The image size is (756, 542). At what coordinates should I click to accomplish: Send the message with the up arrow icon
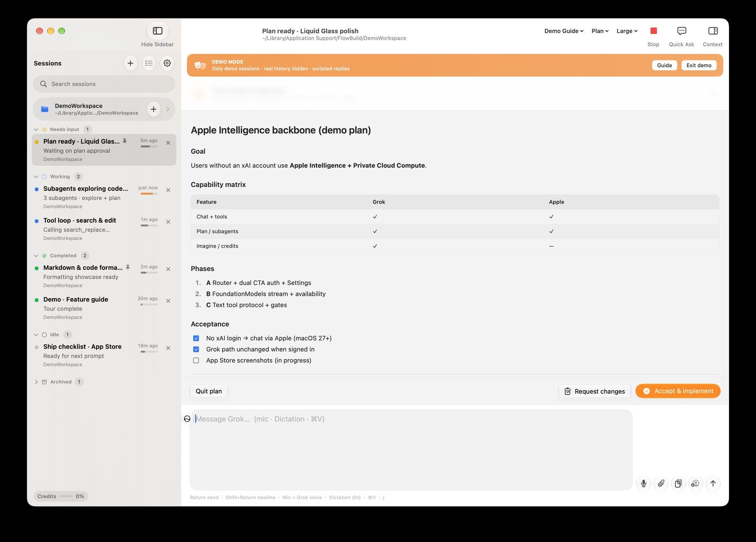[x=713, y=483]
